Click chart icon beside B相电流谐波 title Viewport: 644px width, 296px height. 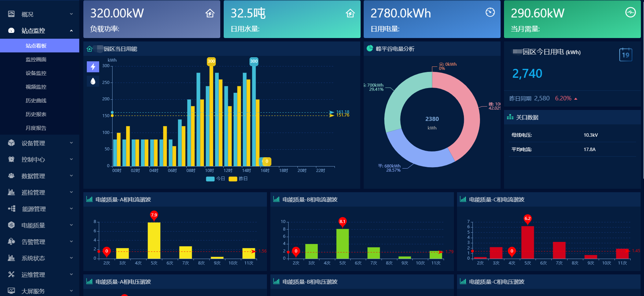click(x=277, y=199)
